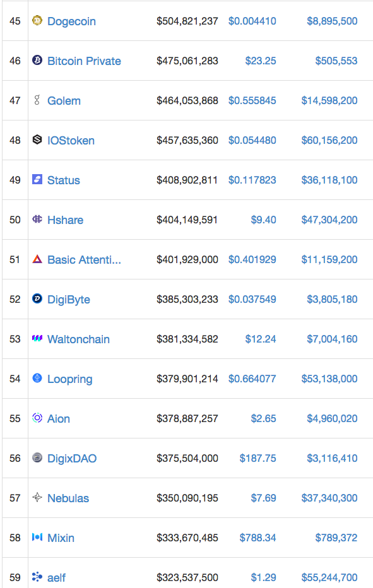Open the Hshare coin page link
373x588 pixels.
pyautogui.click(x=65, y=220)
